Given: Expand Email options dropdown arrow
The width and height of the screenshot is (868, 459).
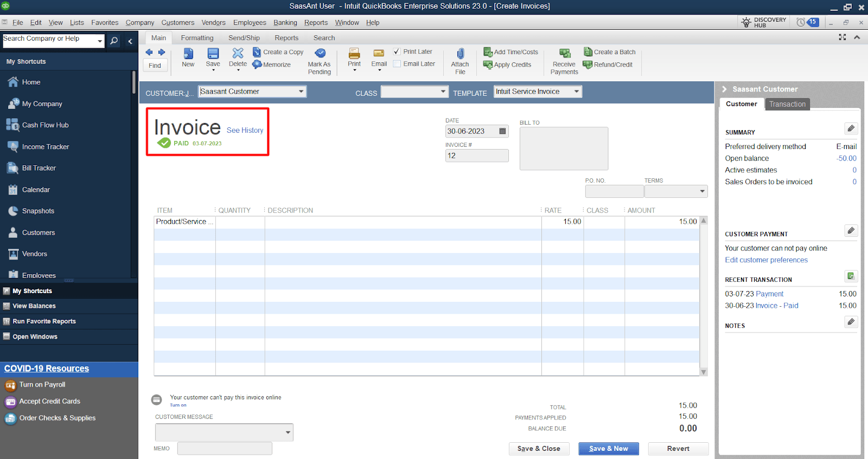Looking at the screenshot, I should pyautogui.click(x=379, y=70).
